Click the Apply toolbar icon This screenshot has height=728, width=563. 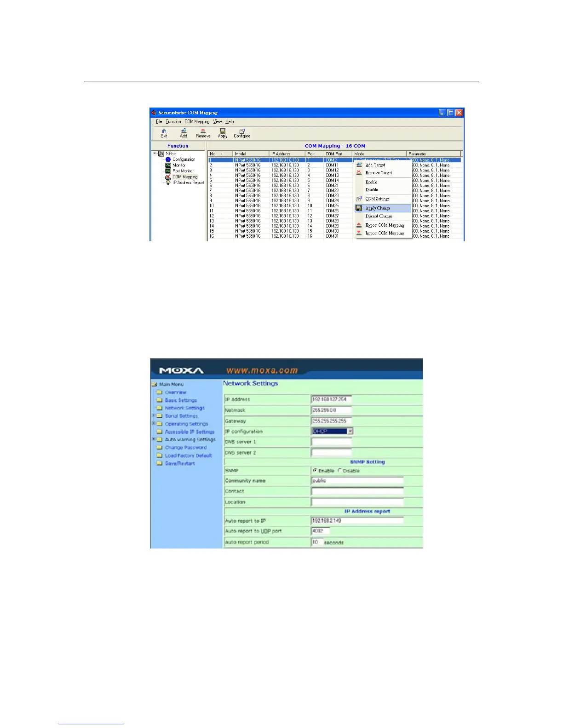click(223, 131)
